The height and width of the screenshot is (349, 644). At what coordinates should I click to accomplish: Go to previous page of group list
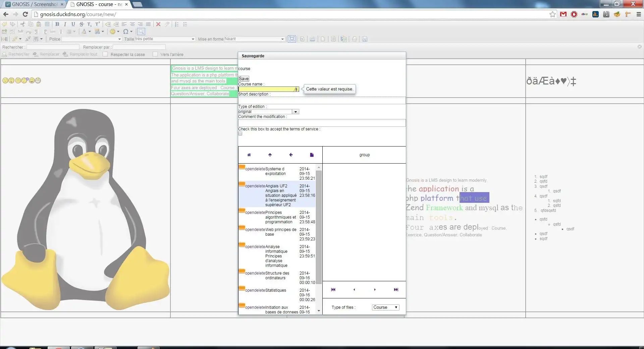pyautogui.click(x=354, y=290)
